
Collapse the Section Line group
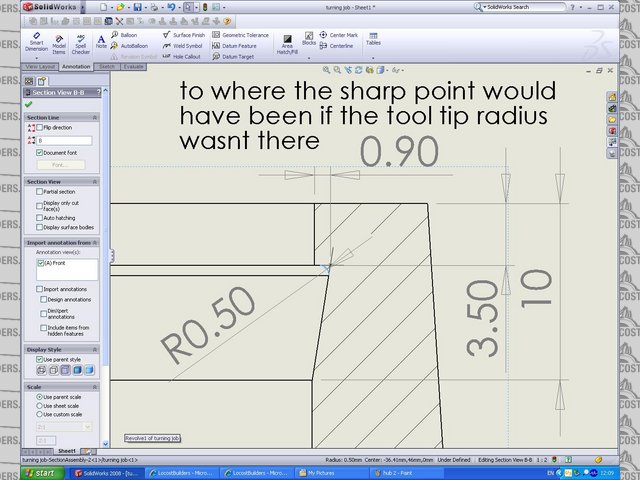point(95,118)
